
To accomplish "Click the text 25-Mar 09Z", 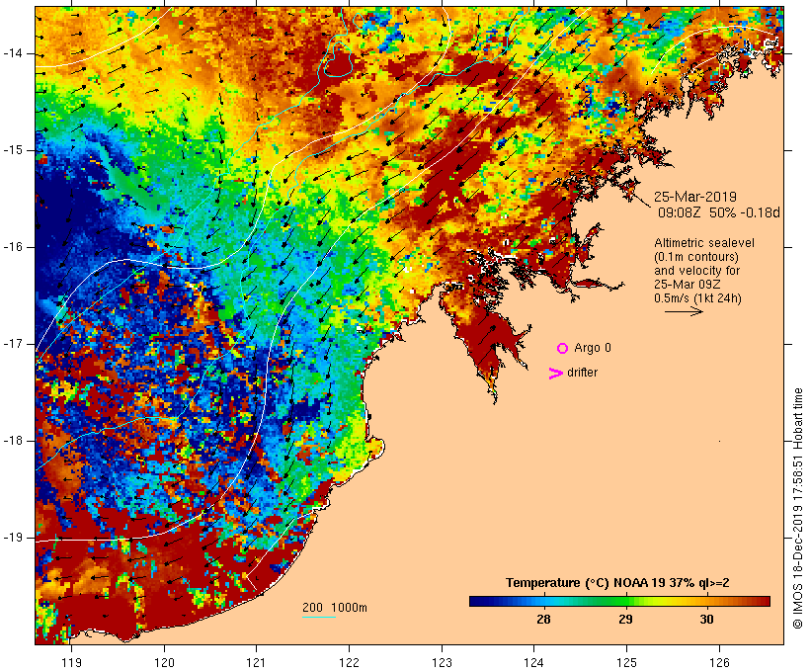I will coord(688,285).
